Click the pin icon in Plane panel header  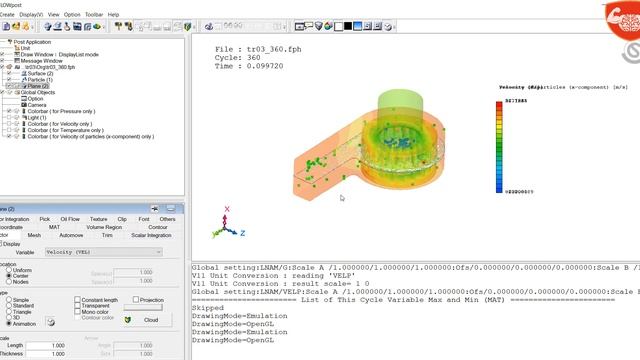point(155,209)
